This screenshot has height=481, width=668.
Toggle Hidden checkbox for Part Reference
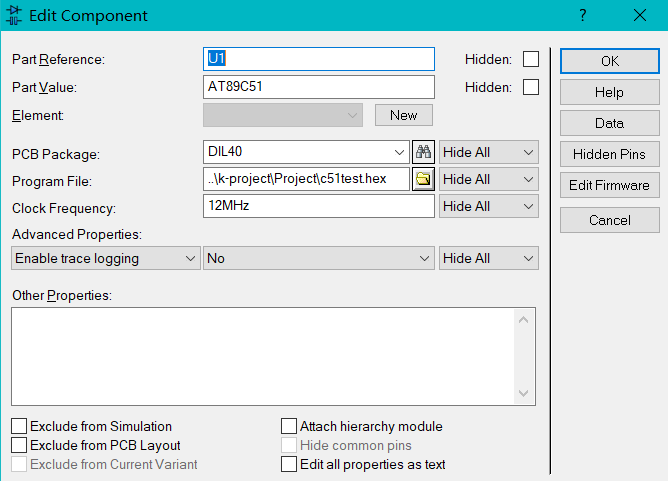(x=531, y=59)
